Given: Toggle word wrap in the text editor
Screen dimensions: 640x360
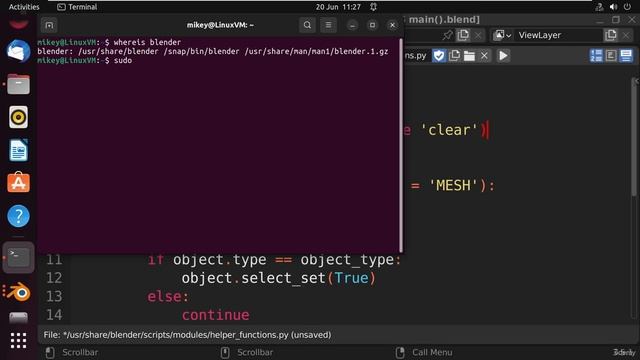Looking at the screenshot, I should pyautogui.click(x=611, y=56).
